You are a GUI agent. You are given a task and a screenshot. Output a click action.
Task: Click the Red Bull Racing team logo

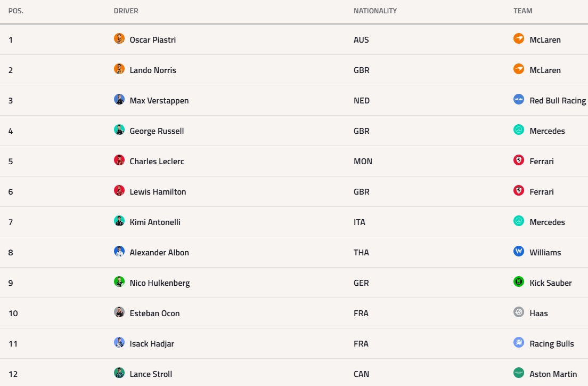point(519,100)
